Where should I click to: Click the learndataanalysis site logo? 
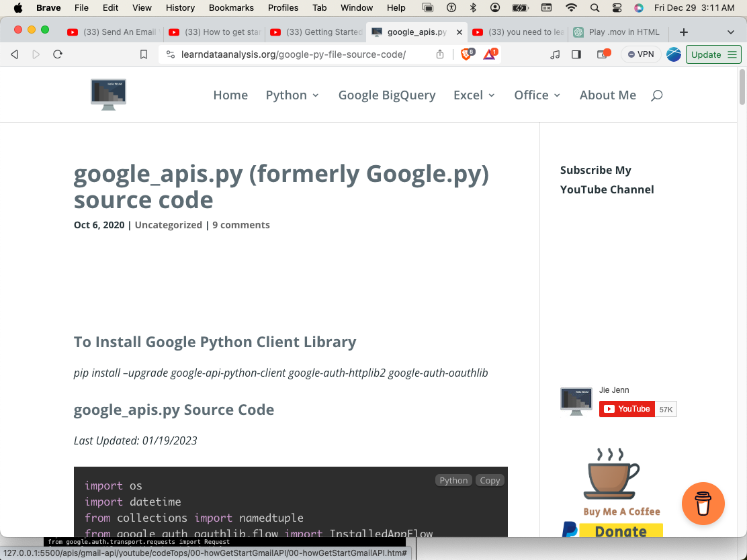[x=109, y=94]
